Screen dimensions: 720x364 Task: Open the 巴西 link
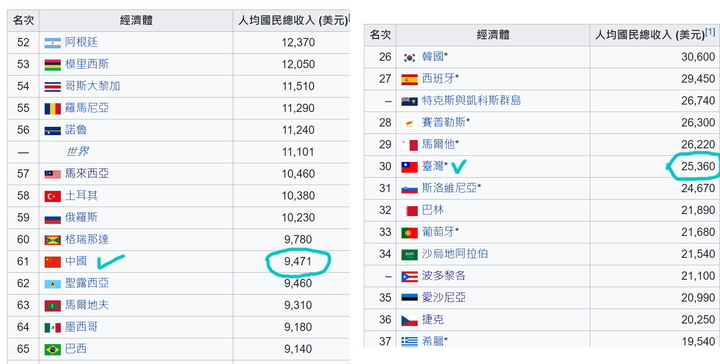(75, 349)
